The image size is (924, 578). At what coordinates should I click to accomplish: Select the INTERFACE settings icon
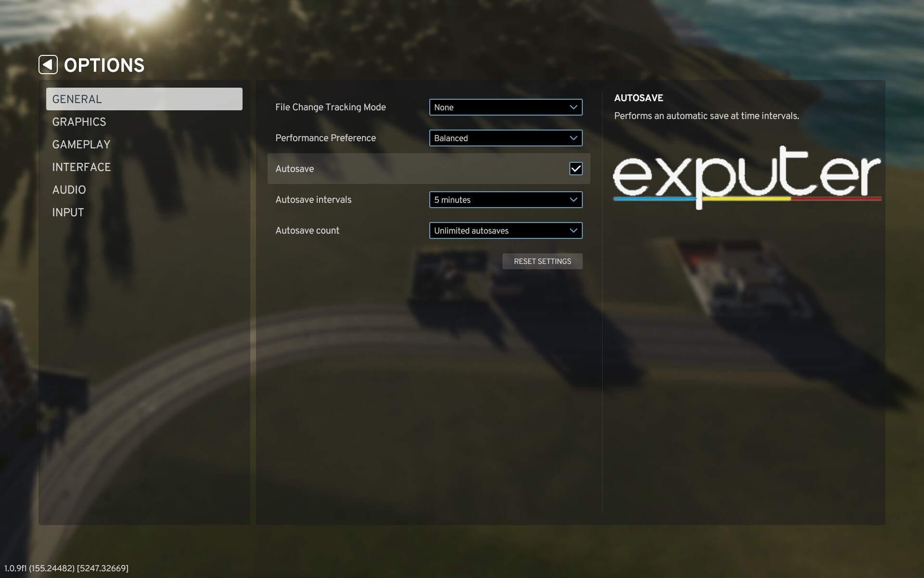click(82, 167)
